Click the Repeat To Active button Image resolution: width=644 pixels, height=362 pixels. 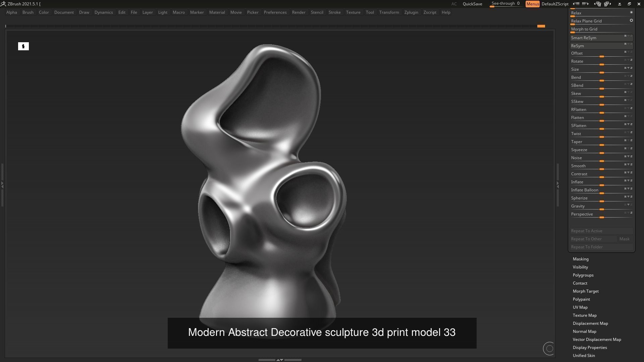pos(601,231)
